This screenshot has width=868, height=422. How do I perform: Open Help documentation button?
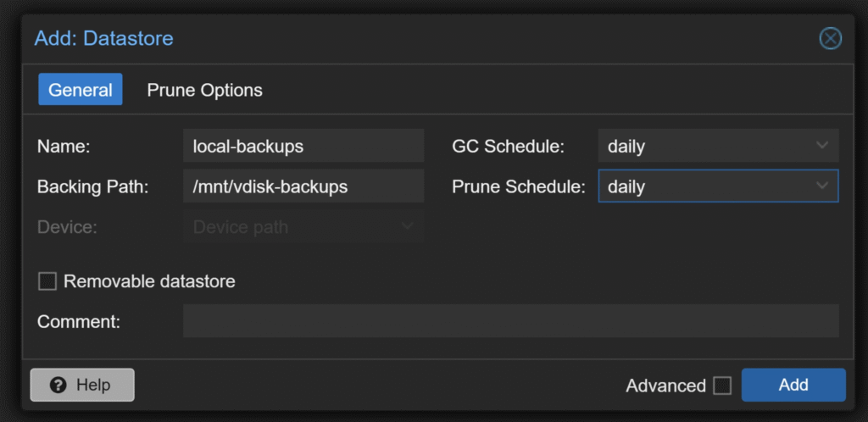pyautogui.click(x=82, y=385)
